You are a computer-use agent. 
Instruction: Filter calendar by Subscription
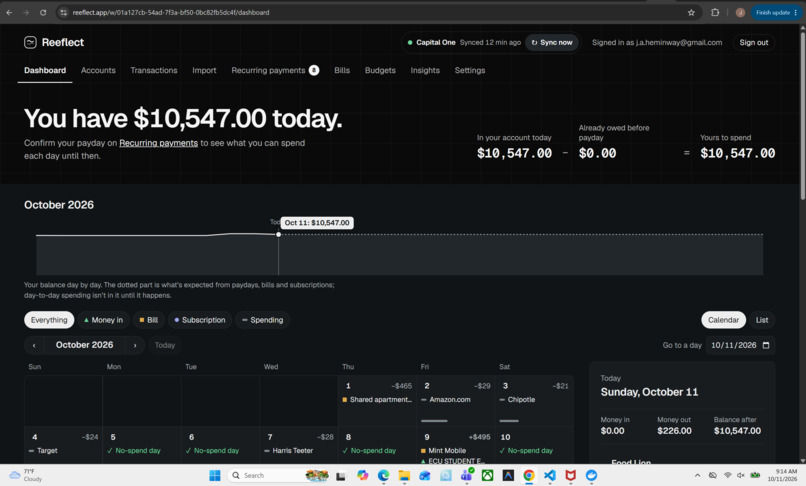[x=200, y=320]
